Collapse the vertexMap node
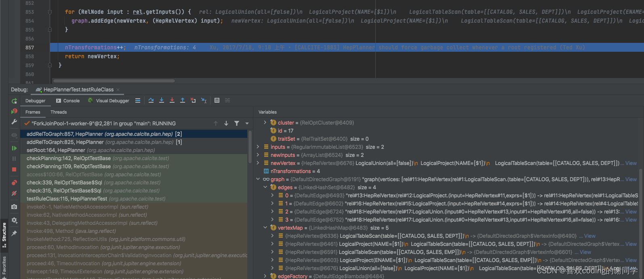 tap(265, 228)
